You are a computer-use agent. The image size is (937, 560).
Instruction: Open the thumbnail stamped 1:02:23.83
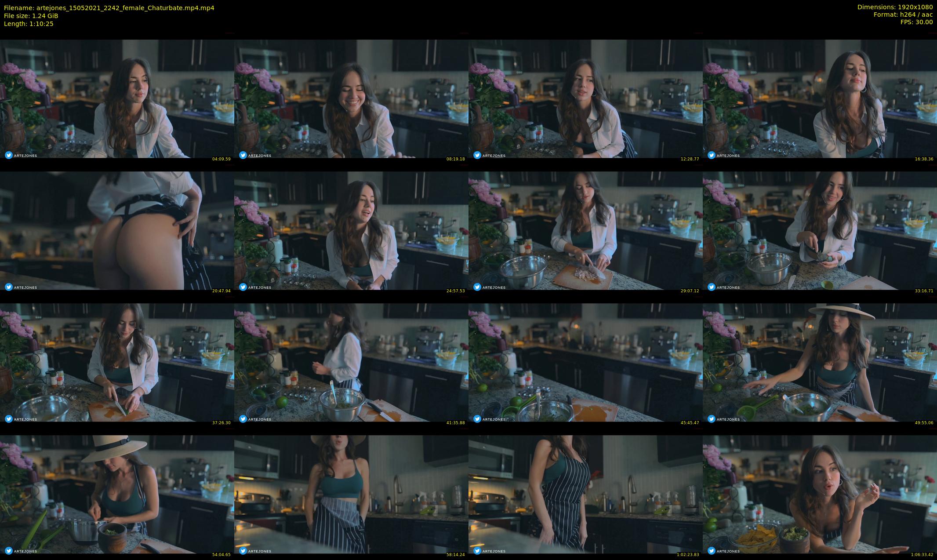tap(585, 495)
